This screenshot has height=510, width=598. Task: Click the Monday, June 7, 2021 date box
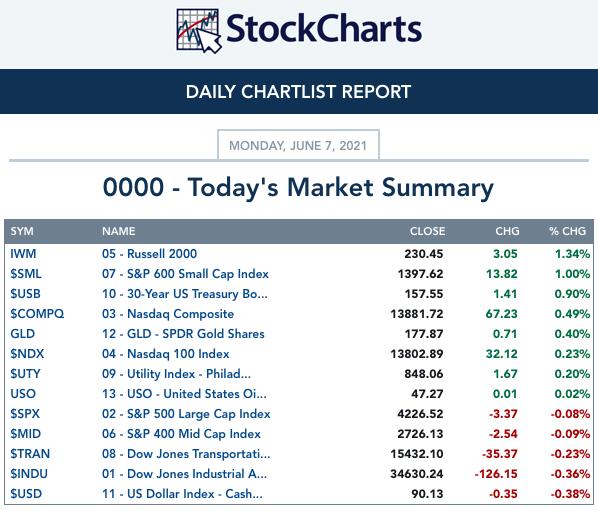tap(298, 145)
